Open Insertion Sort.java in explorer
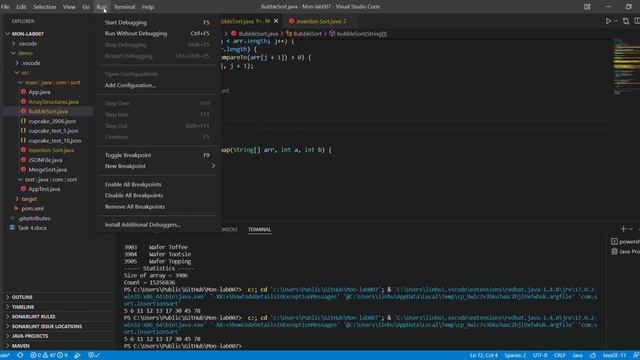 click(x=51, y=151)
